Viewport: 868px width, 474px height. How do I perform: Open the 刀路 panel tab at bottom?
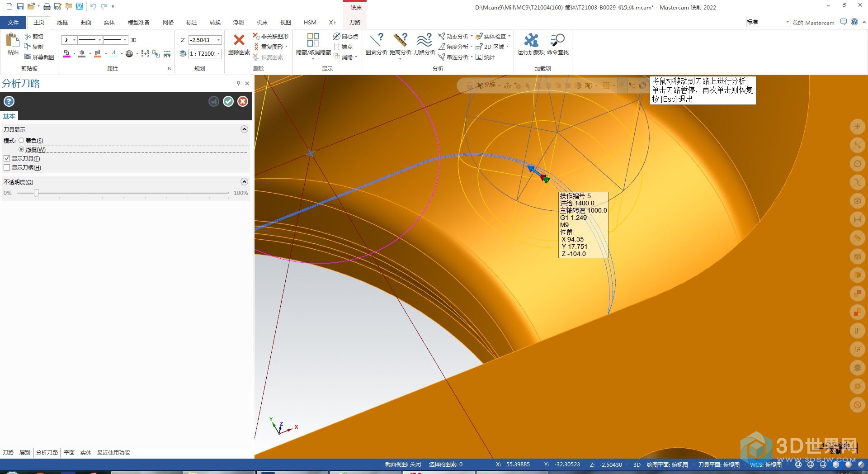(x=8, y=452)
